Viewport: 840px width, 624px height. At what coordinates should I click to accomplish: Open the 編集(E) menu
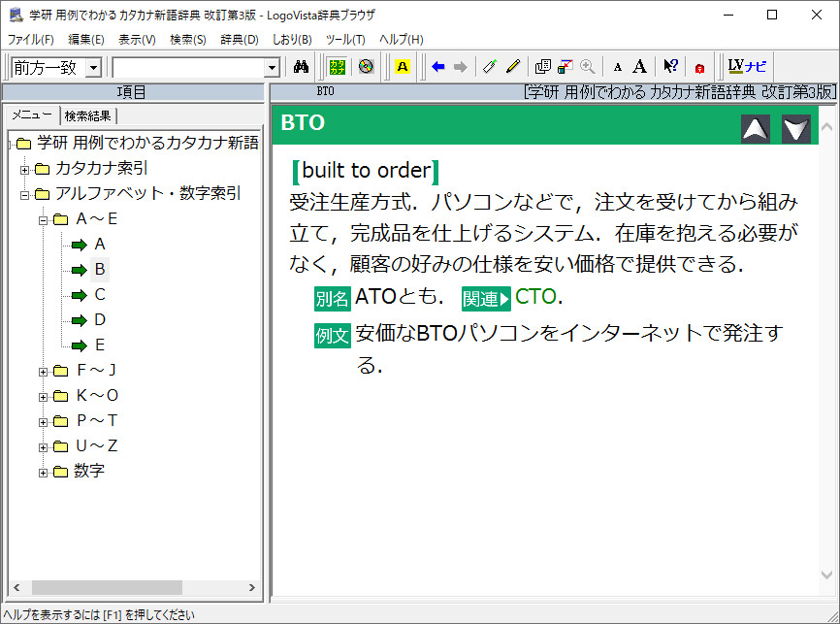tap(86, 39)
